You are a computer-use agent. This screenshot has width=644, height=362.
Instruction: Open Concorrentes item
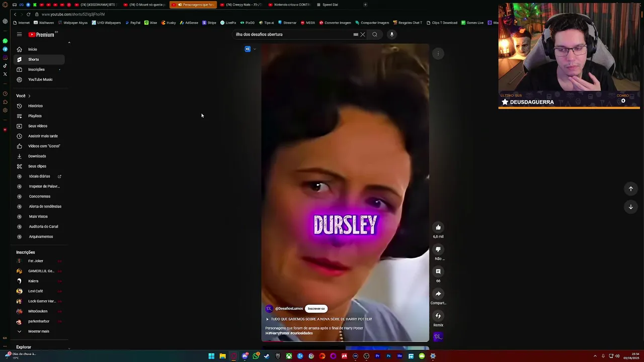coord(39,197)
